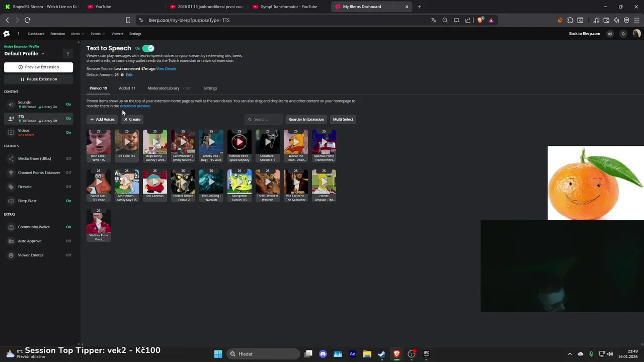This screenshot has height=362, width=644.
Task: Open Brave wallet icon in toolbar
Action: click(x=606, y=20)
